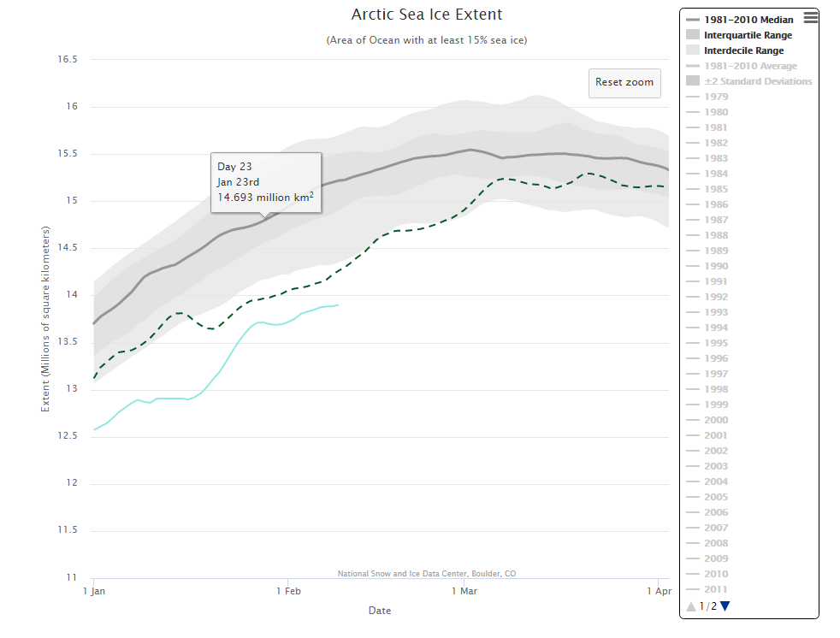Screen dimensions: 840x638
Task: Click the ±2 Standard Deviations swatch icon
Action: (693, 81)
